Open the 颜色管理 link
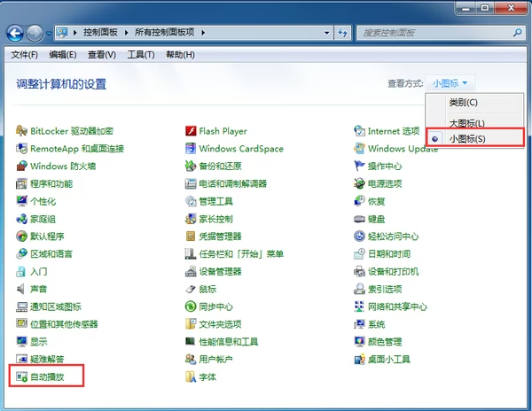Image resolution: width=532 pixels, height=411 pixels. click(385, 342)
